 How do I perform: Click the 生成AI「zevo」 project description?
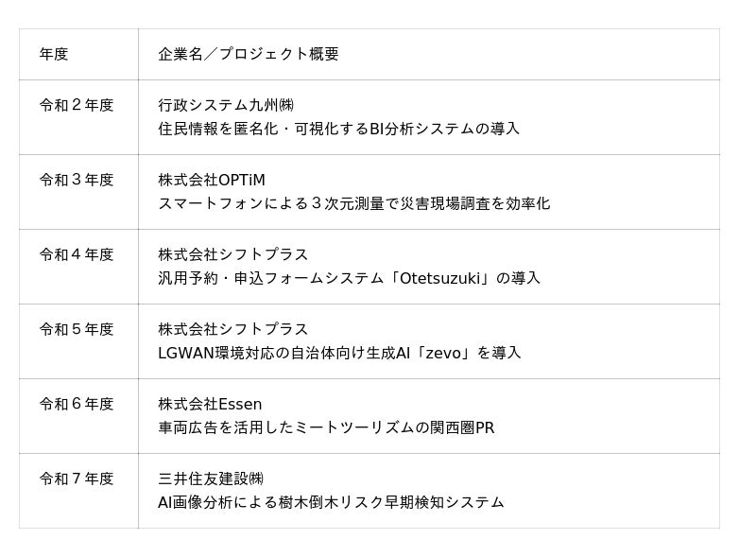pos(339,353)
